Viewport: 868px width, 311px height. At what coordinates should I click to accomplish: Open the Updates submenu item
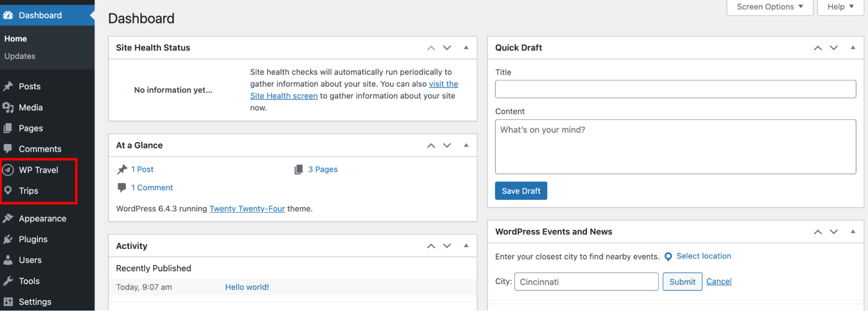pyautogui.click(x=20, y=56)
